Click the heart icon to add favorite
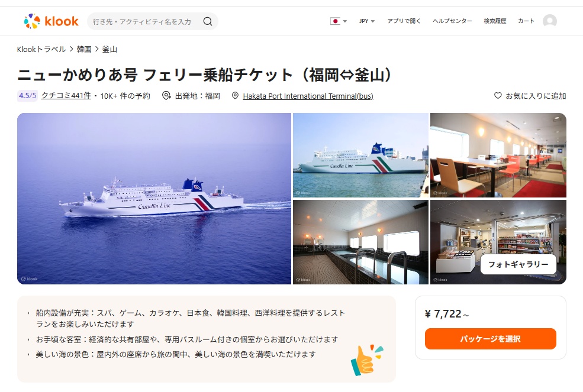 (x=498, y=96)
